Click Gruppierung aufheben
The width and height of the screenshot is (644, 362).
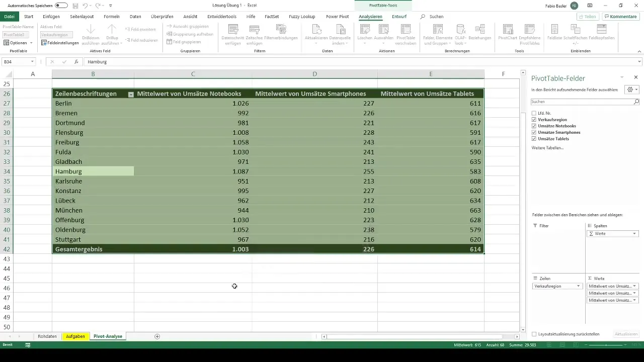point(190,34)
